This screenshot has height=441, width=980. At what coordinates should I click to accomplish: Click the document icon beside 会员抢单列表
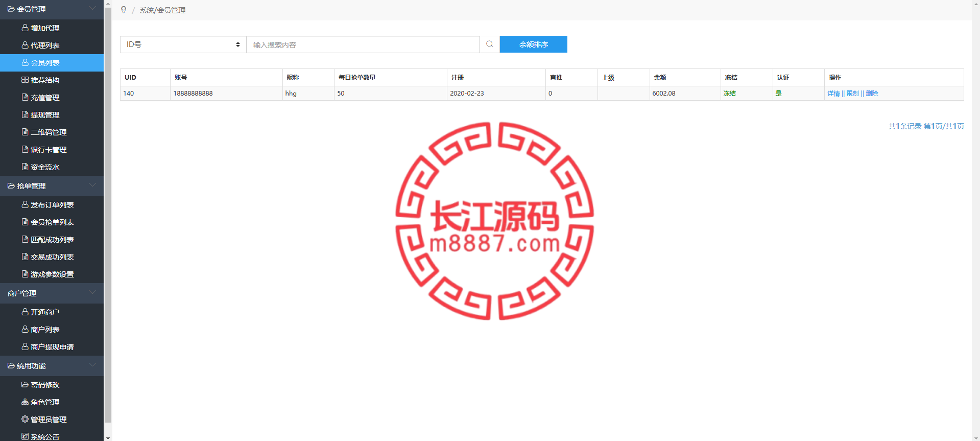25,222
